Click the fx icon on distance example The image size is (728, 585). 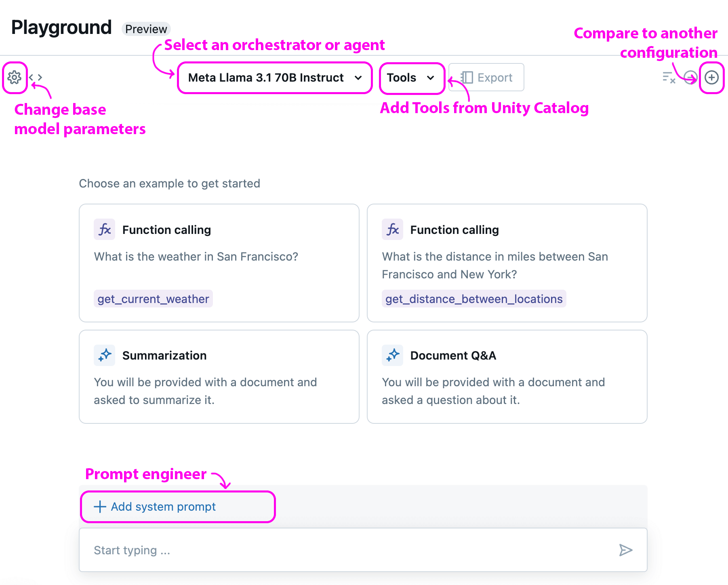tap(392, 229)
